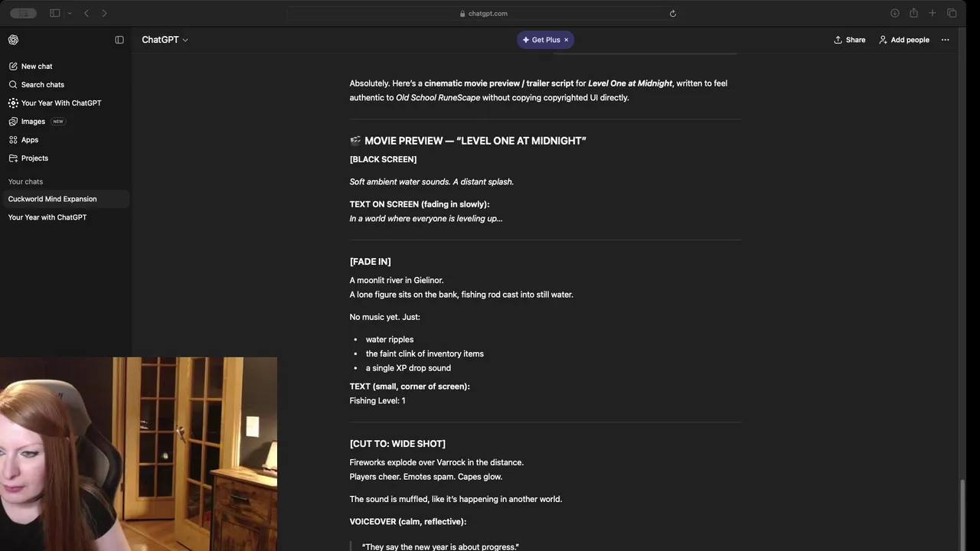Open the three-dot options menu
Viewport: 980px width, 551px height.
click(x=946, y=40)
